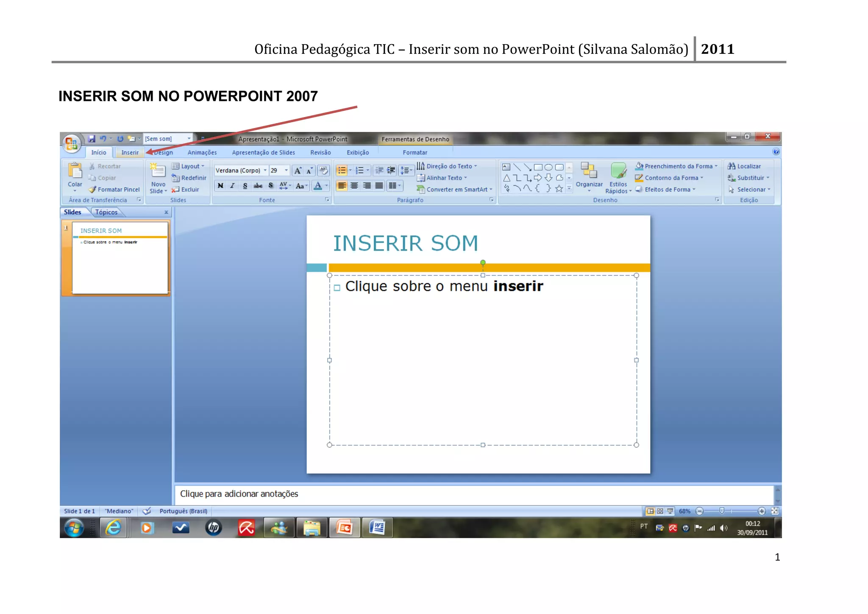Click the Estilos Rápidos icon
The image size is (868, 614).
tap(618, 170)
